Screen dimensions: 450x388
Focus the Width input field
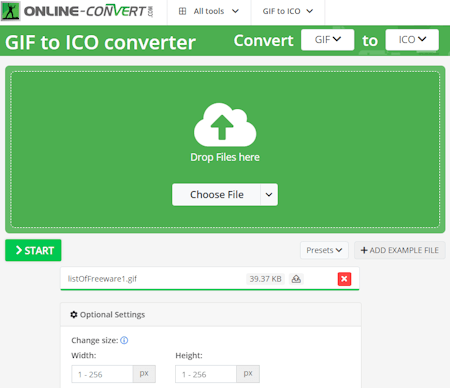click(102, 374)
